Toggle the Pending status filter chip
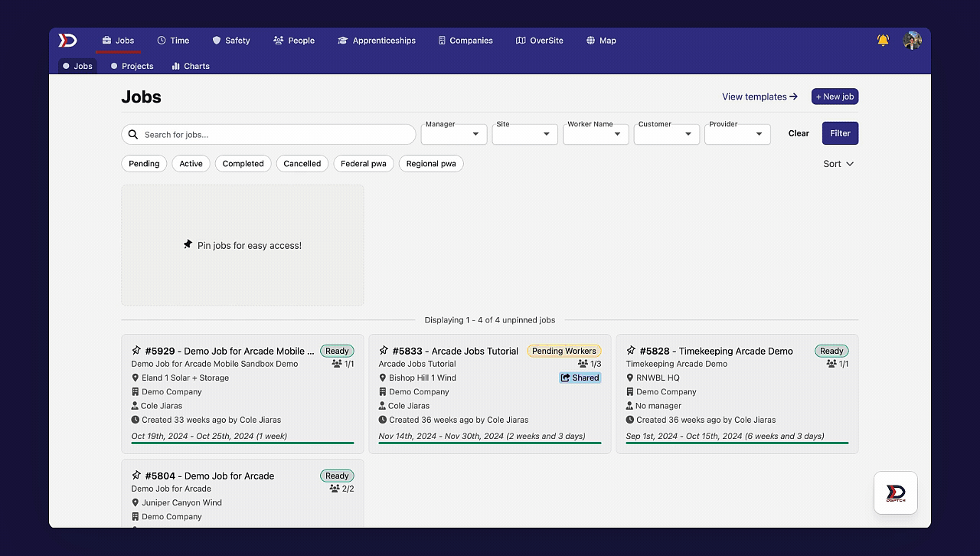Screen dimensions: 980x556 coord(144,164)
